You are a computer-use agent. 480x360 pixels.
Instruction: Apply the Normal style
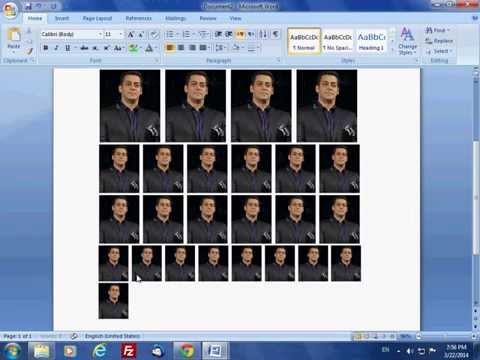(304, 41)
